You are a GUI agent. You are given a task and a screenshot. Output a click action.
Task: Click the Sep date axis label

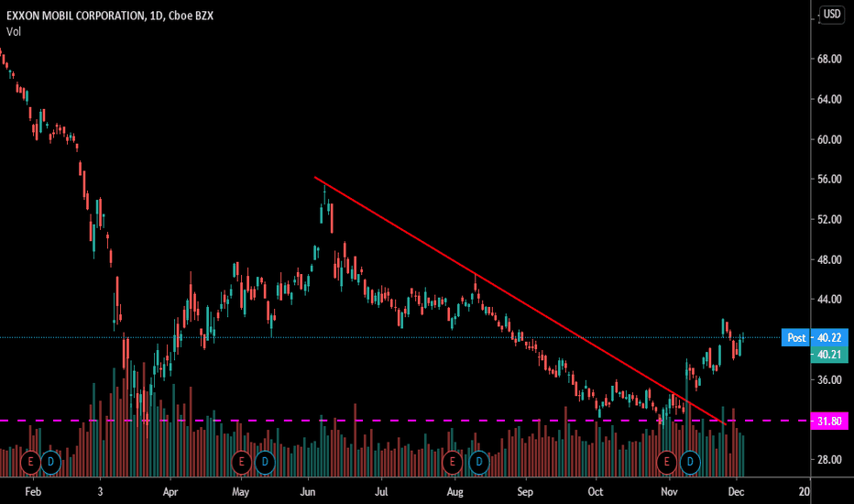(525, 491)
